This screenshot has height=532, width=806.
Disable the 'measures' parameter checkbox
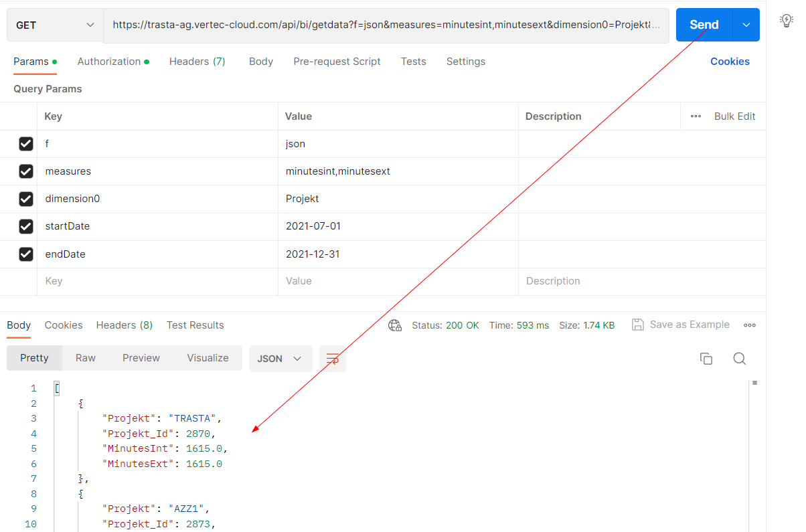click(x=26, y=171)
